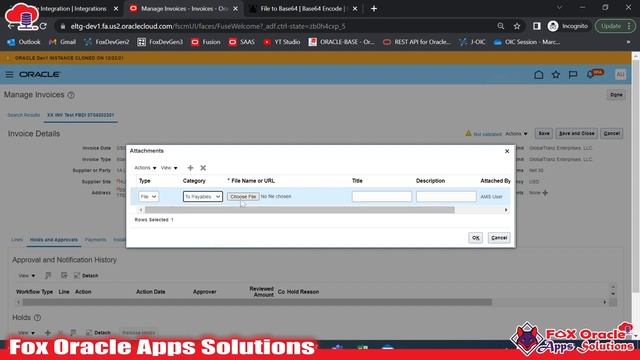Bookmark this page with star icon

click(517, 26)
